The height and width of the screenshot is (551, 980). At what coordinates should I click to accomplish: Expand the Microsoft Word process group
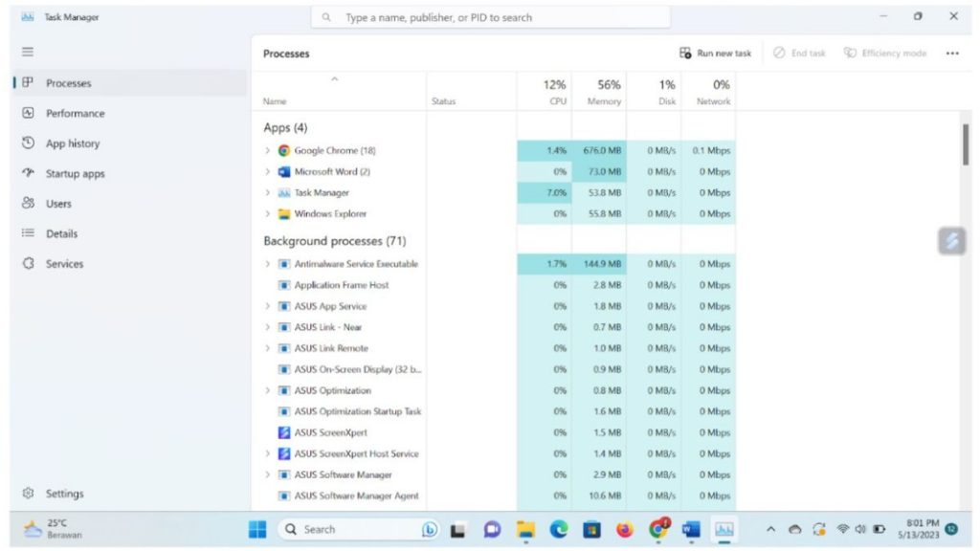[268, 172]
